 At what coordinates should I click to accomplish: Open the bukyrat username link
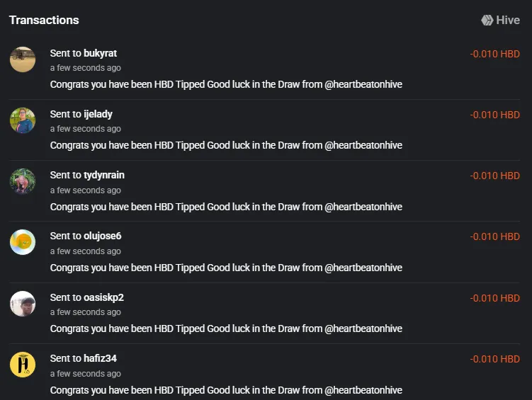(100, 53)
